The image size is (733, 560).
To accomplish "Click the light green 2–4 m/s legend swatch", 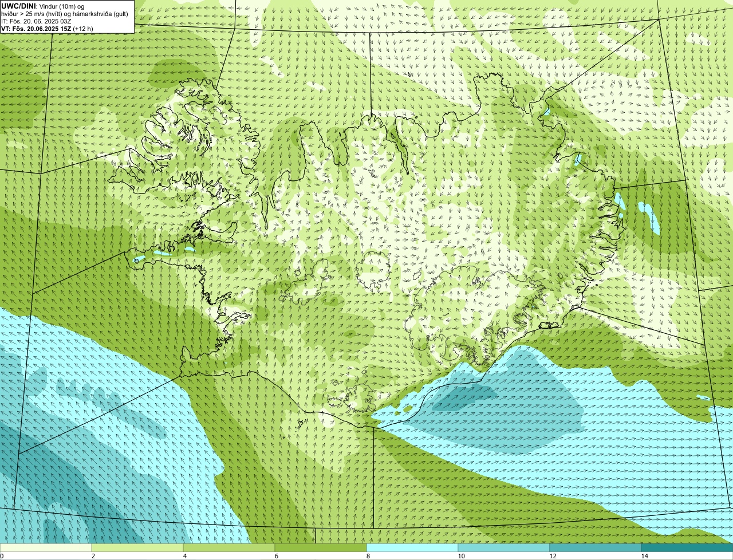I will pyautogui.click(x=137, y=548).
